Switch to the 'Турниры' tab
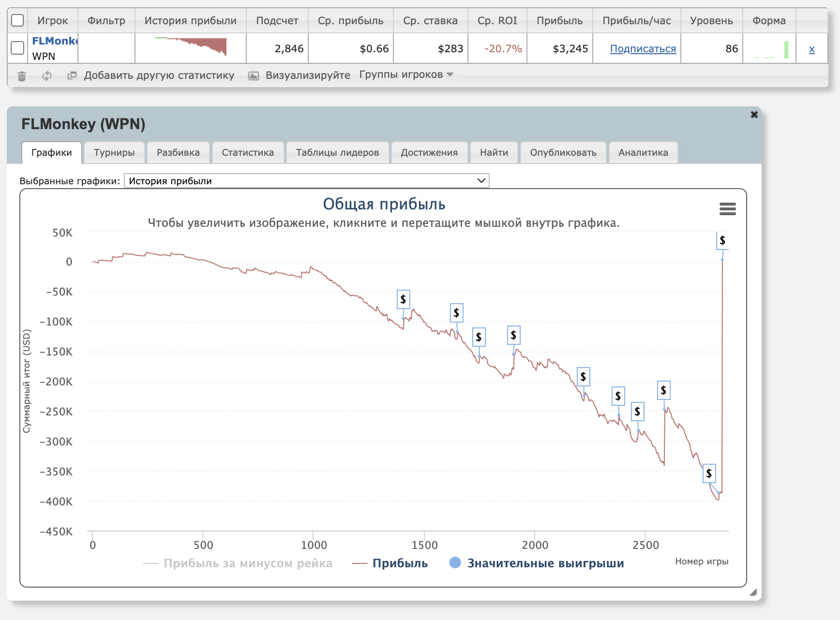Screen dimensions: 840x620 [x=114, y=153]
